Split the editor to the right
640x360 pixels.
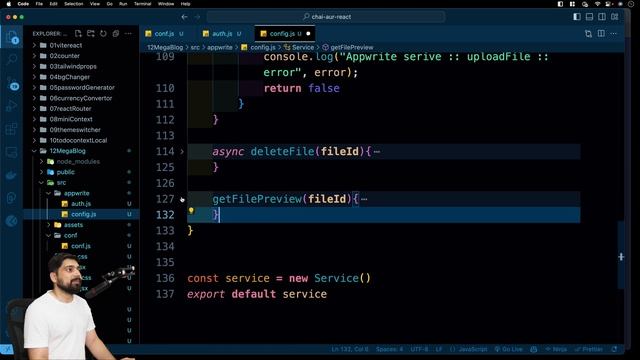pos(601,33)
